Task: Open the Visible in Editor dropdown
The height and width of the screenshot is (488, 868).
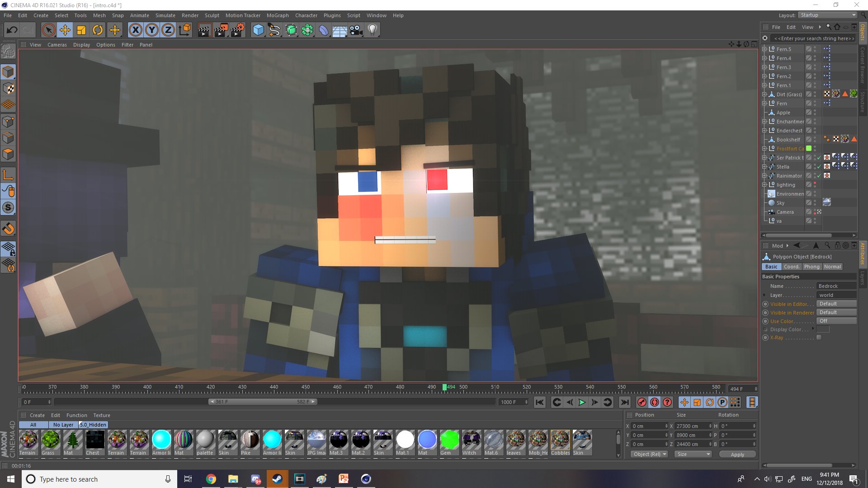Action: (836, 304)
